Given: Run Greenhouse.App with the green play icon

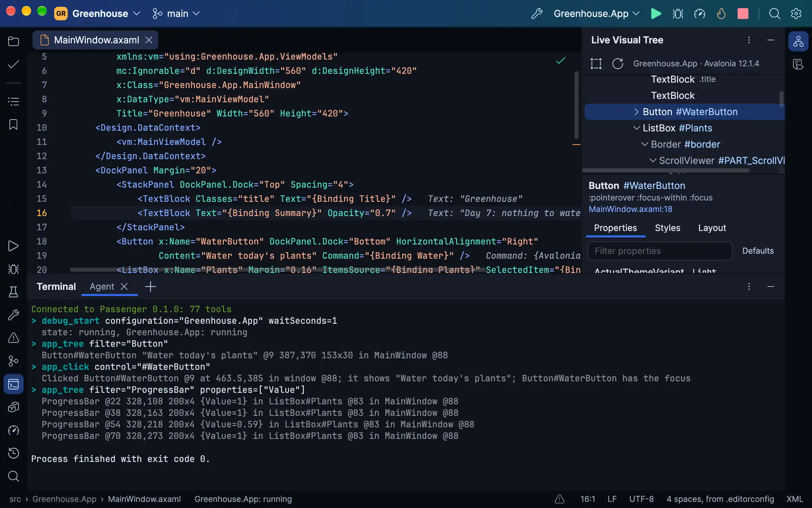Looking at the screenshot, I should point(656,14).
